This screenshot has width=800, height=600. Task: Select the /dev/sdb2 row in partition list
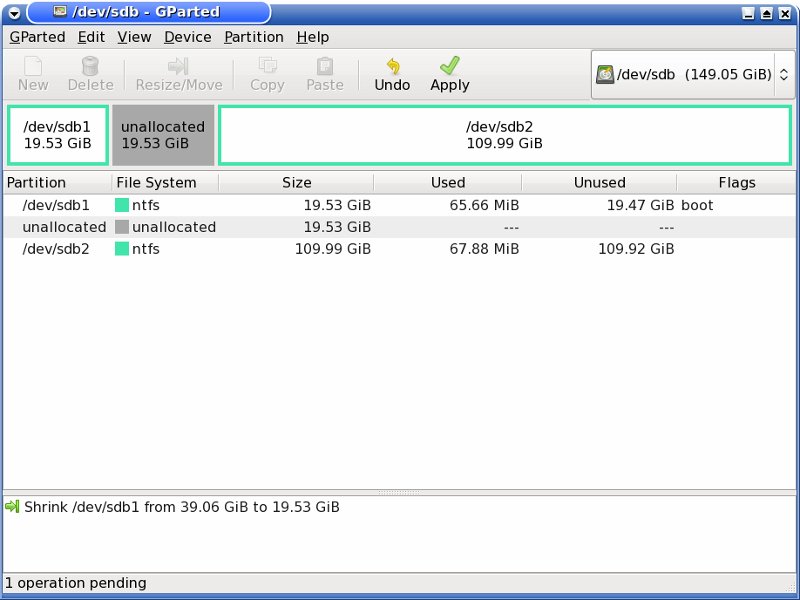point(56,249)
